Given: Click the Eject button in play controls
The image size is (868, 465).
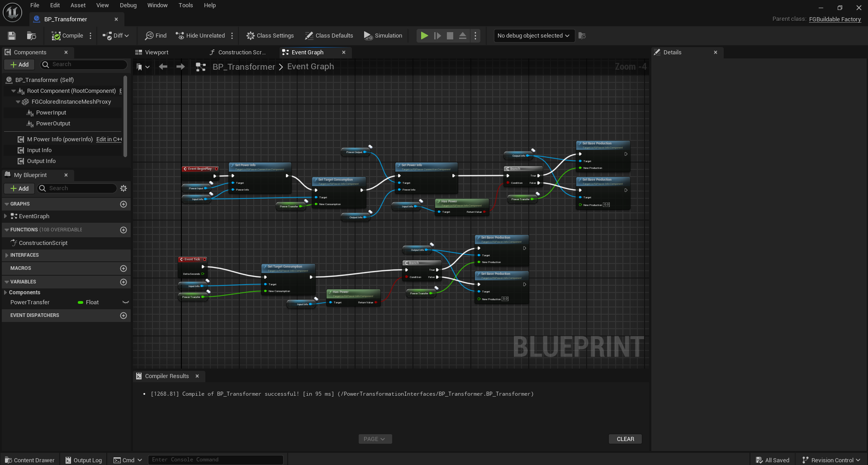Looking at the screenshot, I should tap(463, 36).
